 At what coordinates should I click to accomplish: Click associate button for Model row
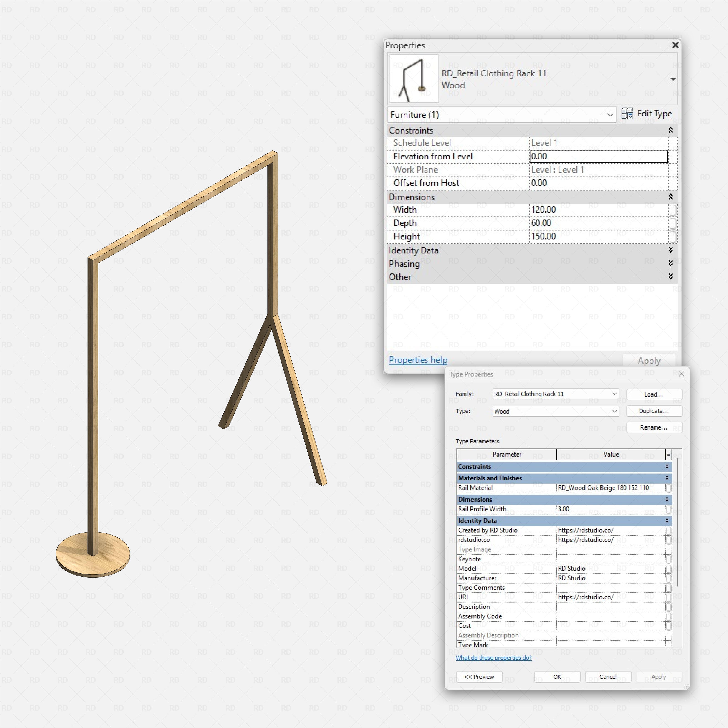668,569
